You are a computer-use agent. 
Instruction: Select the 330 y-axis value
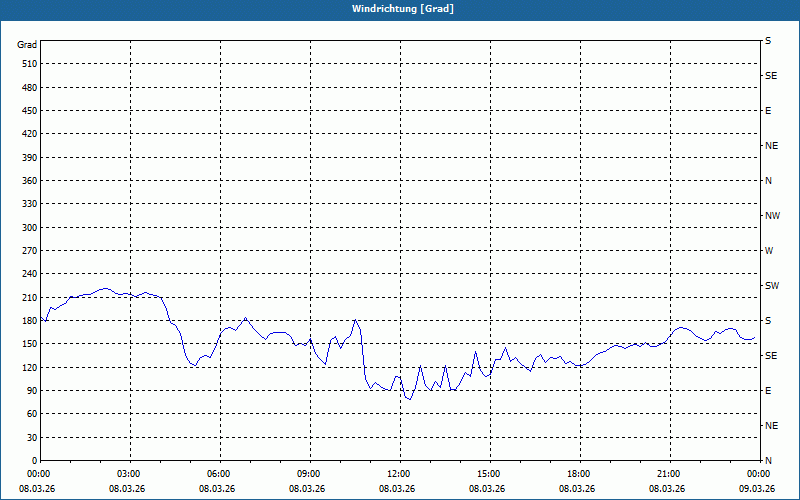coord(30,204)
